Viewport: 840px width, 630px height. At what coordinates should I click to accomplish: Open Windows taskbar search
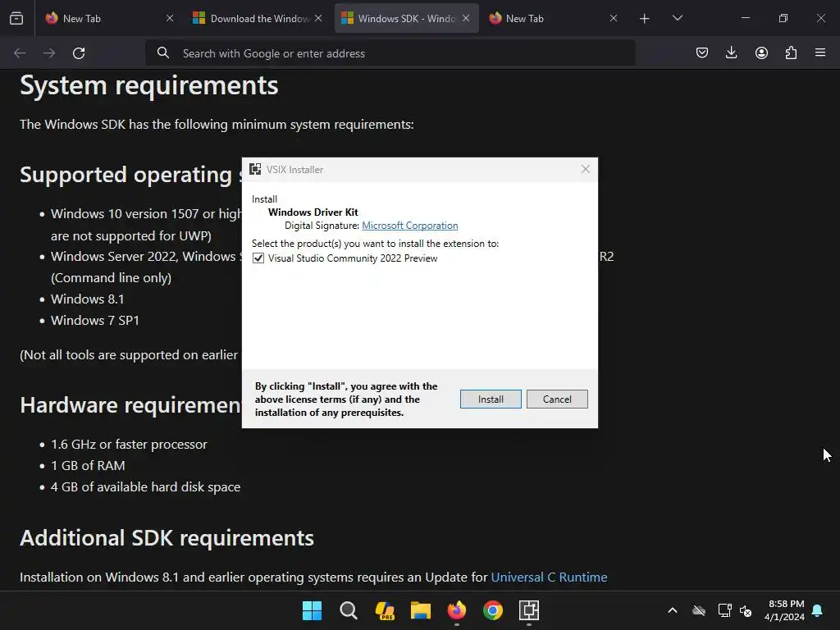[348, 610]
